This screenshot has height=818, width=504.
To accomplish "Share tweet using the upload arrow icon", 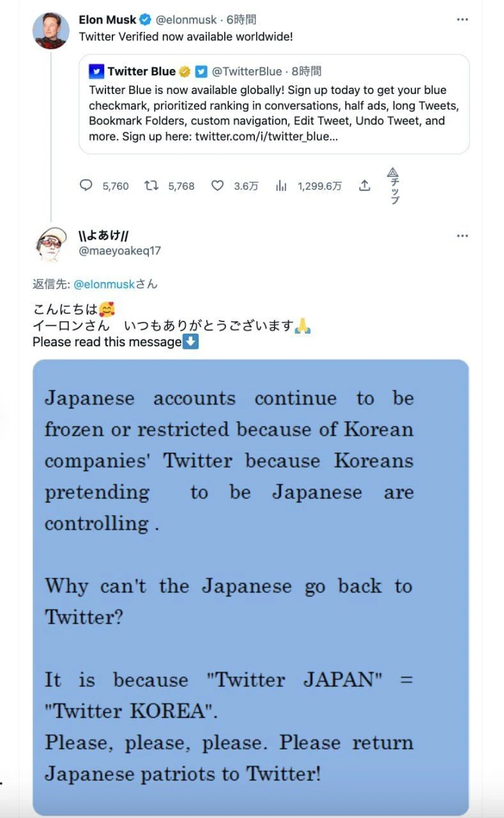I will (x=365, y=185).
